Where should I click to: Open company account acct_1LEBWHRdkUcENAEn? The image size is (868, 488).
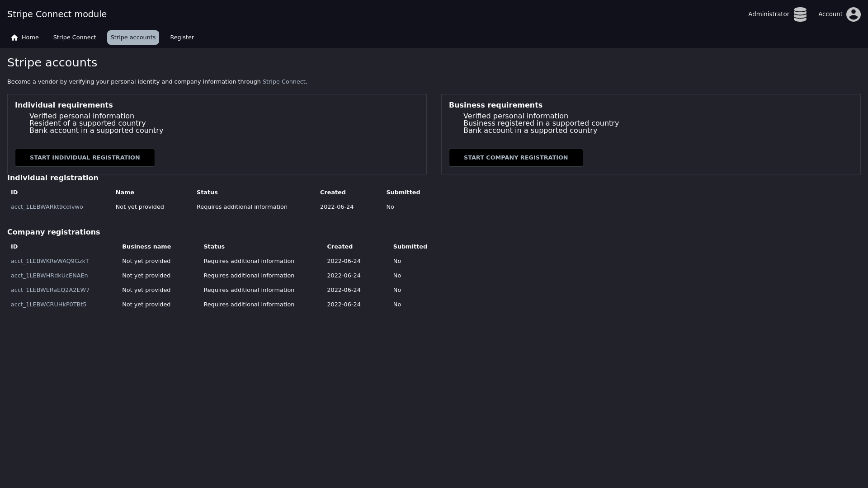click(x=49, y=276)
